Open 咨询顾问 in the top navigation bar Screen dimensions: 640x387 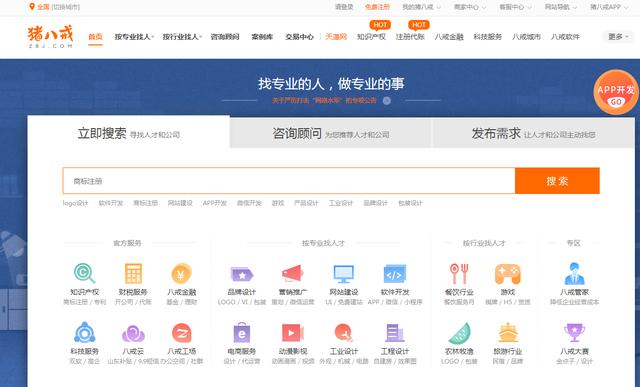tap(225, 37)
